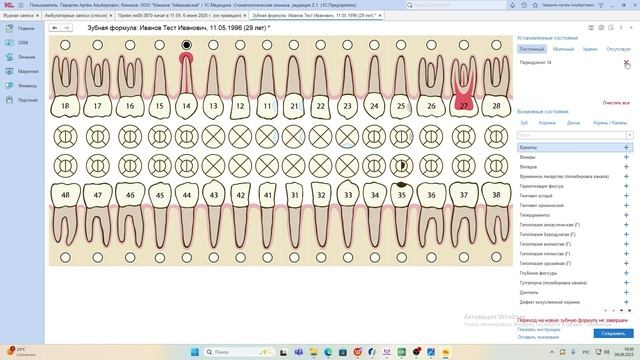The width and height of the screenshot is (640, 360).
Task: Open favorites star icon in title bar
Action: [535, 5]
